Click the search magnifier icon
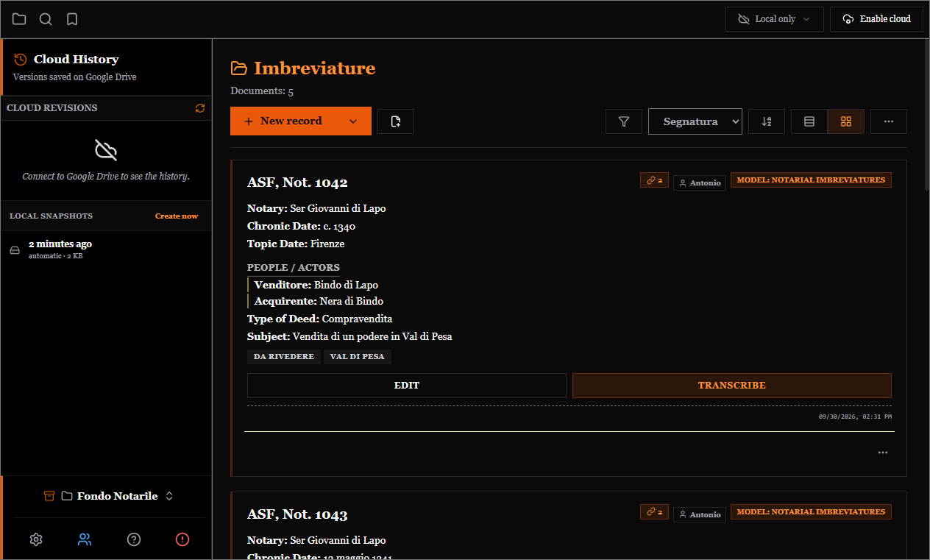Screen dimensions: 930x560 point(46,19)
